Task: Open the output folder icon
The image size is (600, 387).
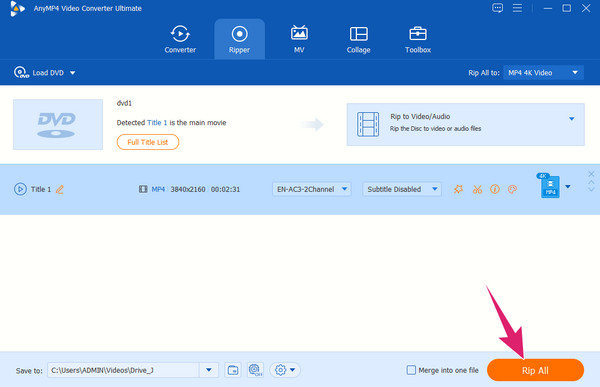Action: point(233,370)
